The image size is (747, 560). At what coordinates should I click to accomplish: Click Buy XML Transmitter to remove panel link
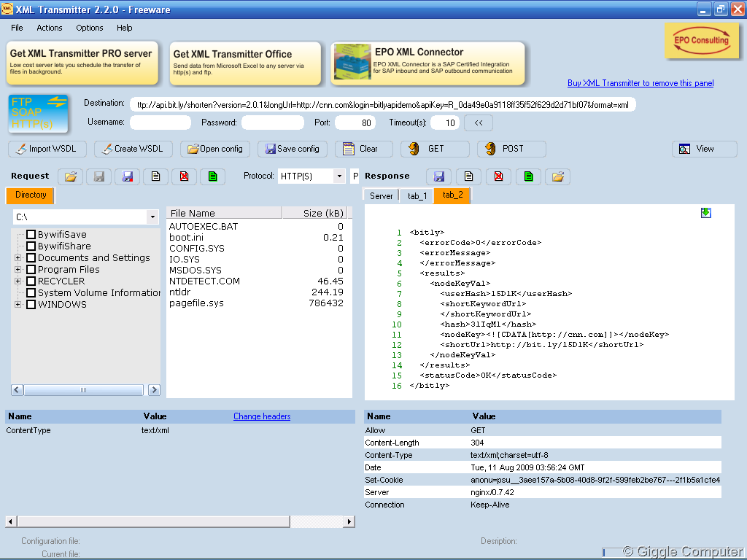[x=640, y=83]
